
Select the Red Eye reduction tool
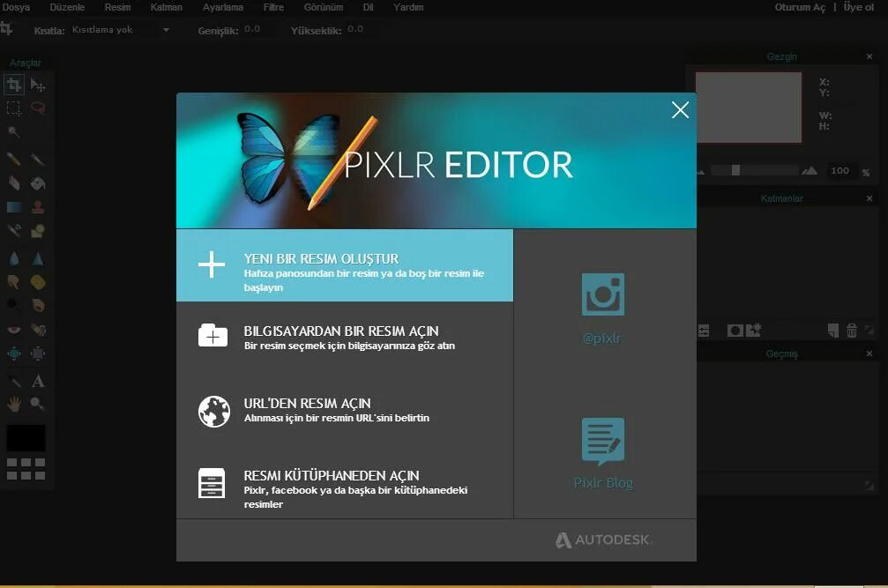pos(14,330)
